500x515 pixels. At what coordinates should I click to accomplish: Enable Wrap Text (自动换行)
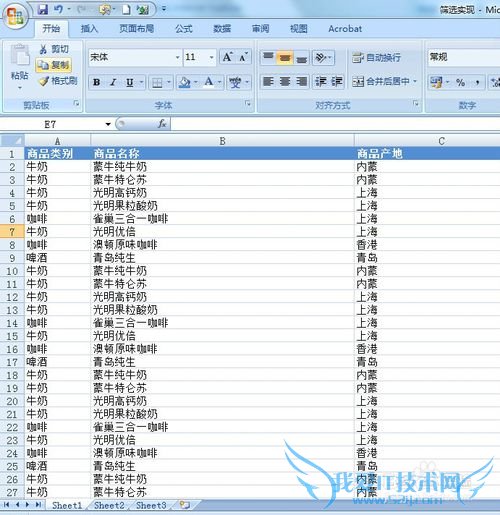click(376, 58)
